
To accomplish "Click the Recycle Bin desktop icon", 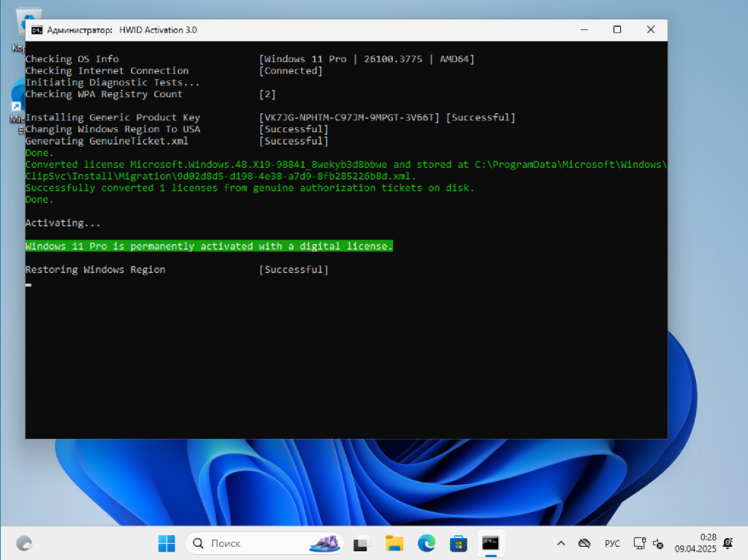I will [21, 30].
